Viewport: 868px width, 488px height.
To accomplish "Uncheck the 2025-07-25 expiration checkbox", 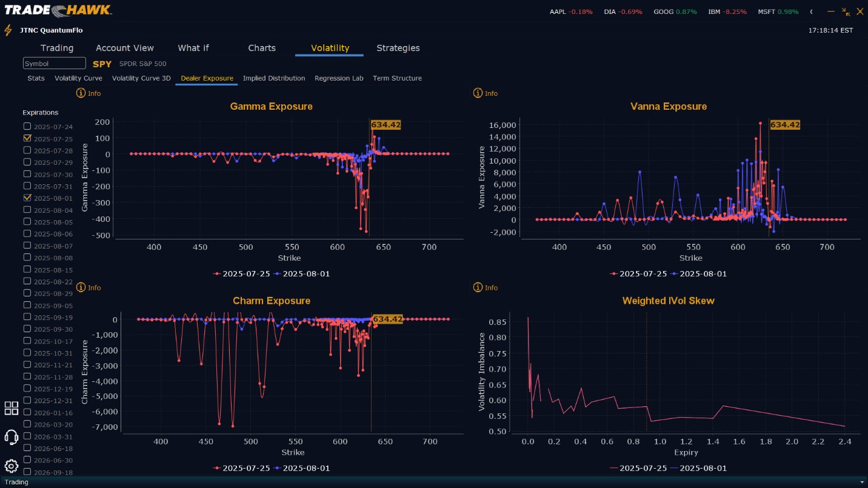I will [27, 138].
